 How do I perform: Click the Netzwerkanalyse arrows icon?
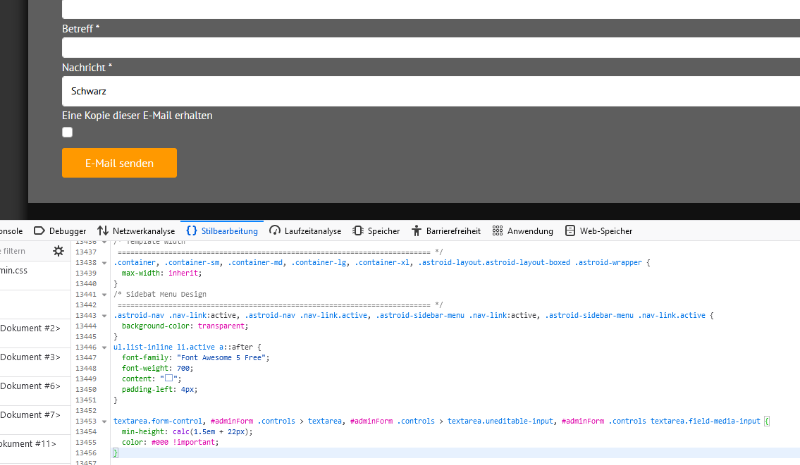tap(103, 231)
